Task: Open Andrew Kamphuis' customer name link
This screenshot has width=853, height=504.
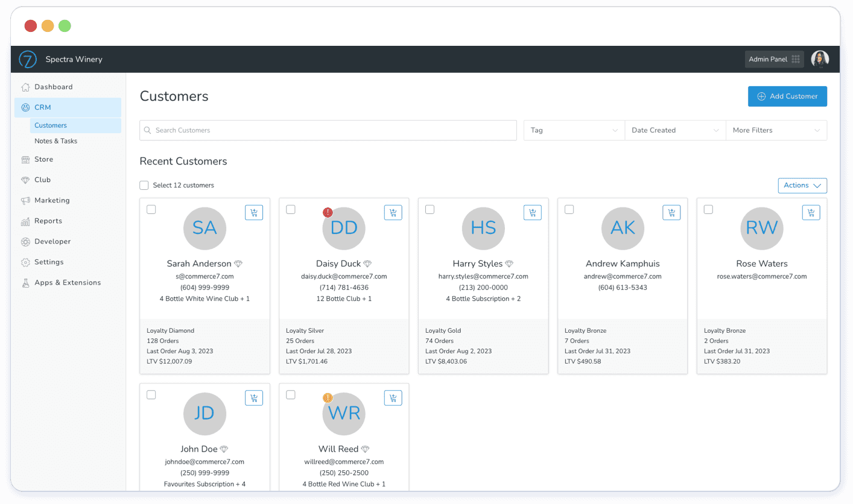Action: coord(623,264)
